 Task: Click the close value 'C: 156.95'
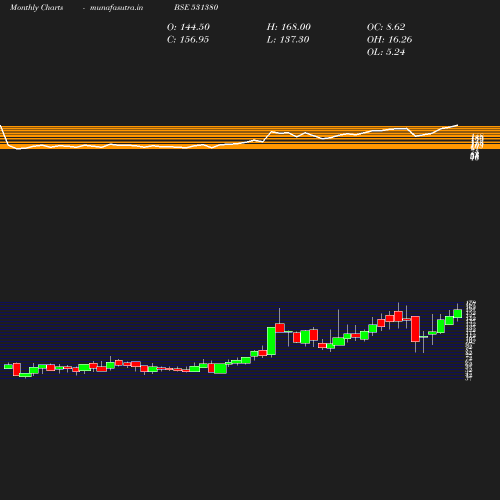tap(188, 40)
